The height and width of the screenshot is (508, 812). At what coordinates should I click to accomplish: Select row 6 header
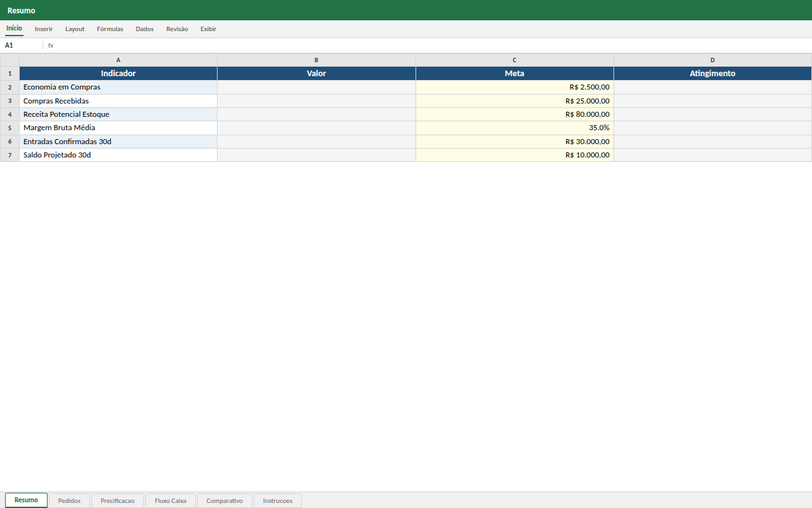tap(10, 142)
